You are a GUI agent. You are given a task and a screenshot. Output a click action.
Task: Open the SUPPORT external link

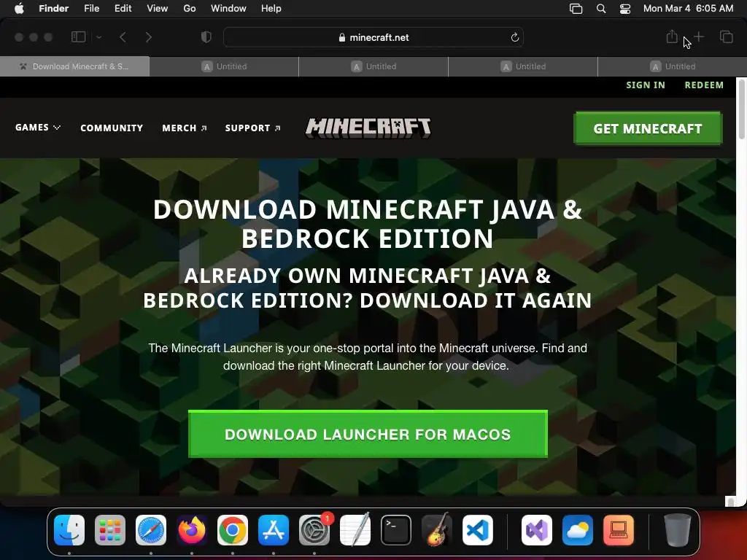[x=252, y=128]
